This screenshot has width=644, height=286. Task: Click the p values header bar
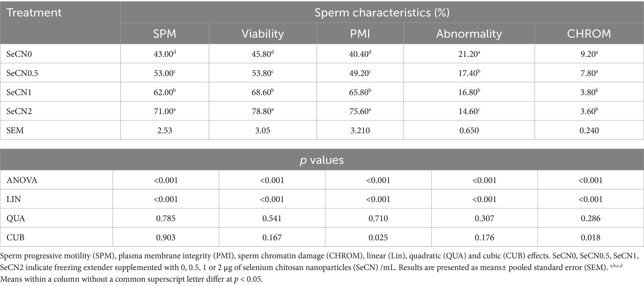point(322,160)
